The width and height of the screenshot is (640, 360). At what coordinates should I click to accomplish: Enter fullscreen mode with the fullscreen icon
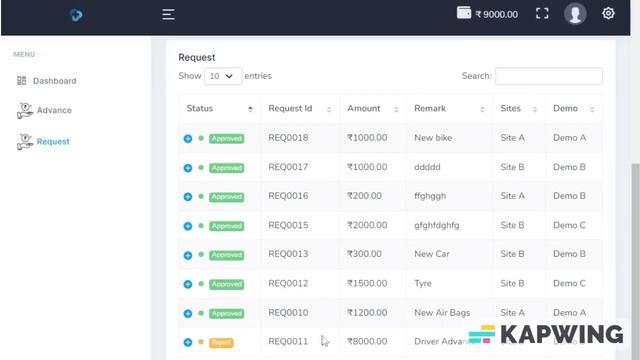coord(542,13)
